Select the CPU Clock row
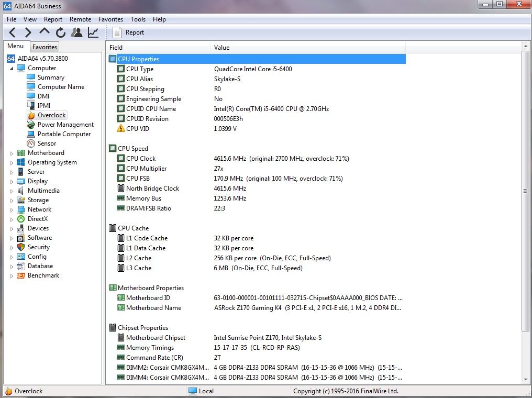 [257, 159]
